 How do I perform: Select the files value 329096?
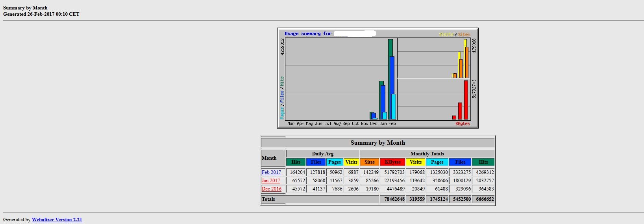(x=463, y=189)
